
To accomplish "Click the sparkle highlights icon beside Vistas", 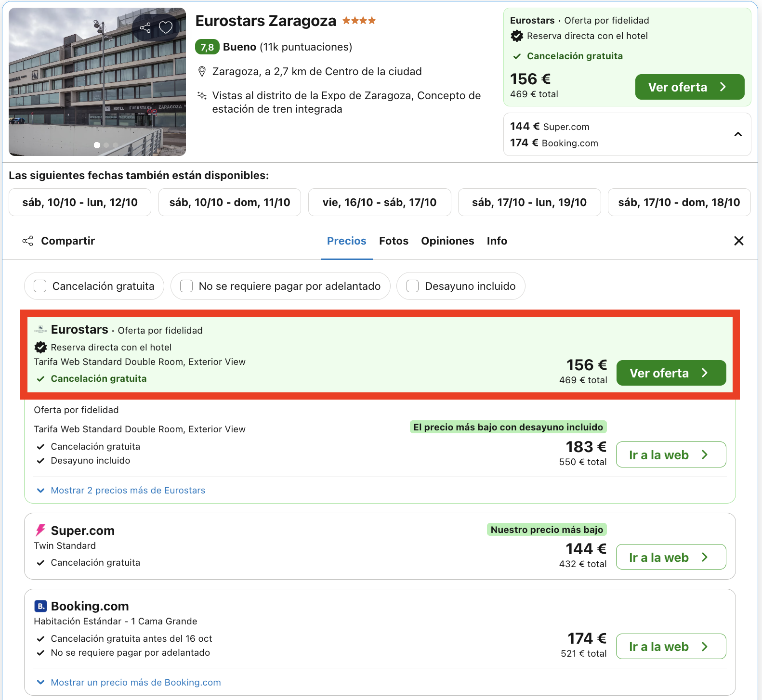I will pyautogui.click(x=202, y=95).
